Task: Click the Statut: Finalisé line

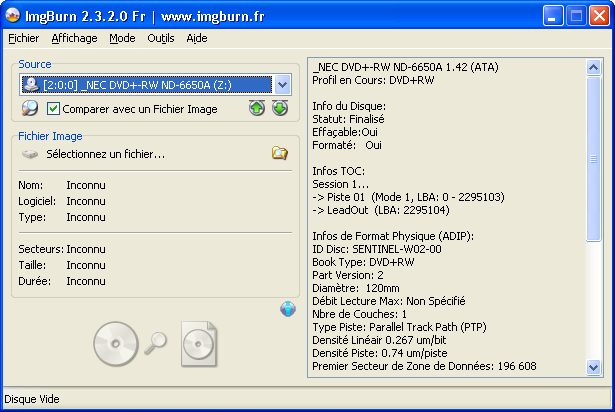Action: coord(348,119)
